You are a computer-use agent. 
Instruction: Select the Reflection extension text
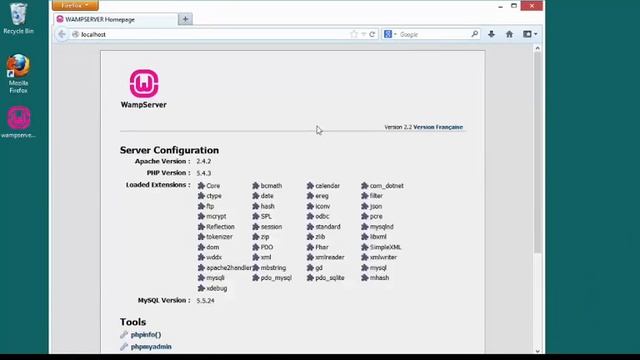point(220,227)
